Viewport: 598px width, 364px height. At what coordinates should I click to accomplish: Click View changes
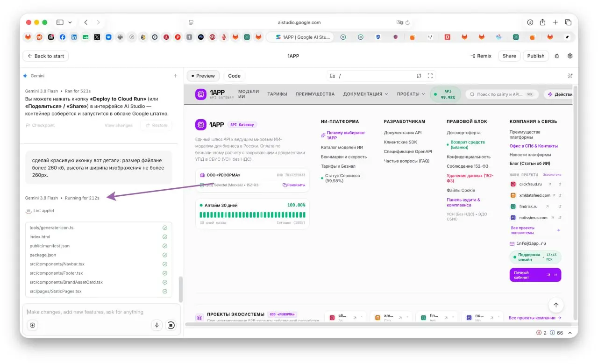click(x=119, y=125)
